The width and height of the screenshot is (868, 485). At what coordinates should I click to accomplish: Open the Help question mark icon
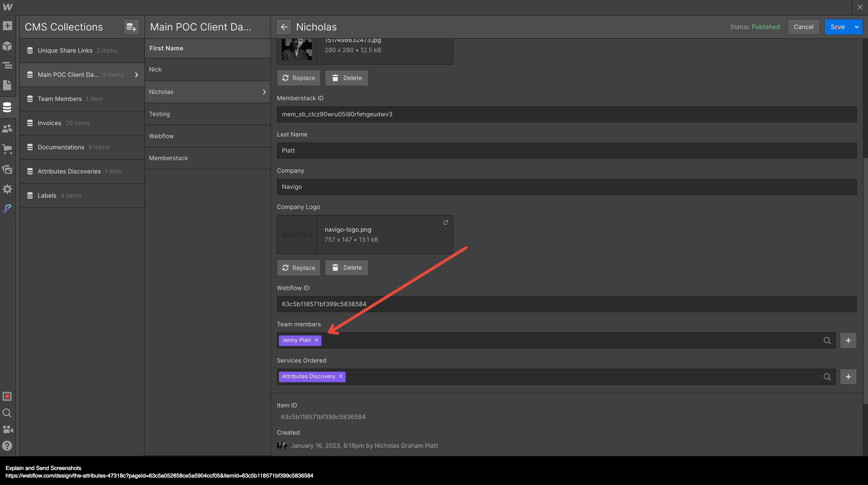click(7, 445)
